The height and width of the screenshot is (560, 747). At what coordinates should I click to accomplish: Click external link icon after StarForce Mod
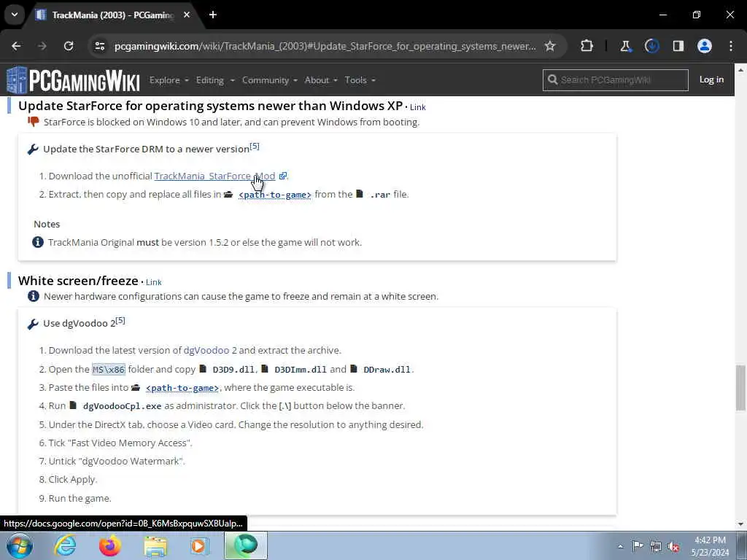pyautogui.click(x=282, y=176)
